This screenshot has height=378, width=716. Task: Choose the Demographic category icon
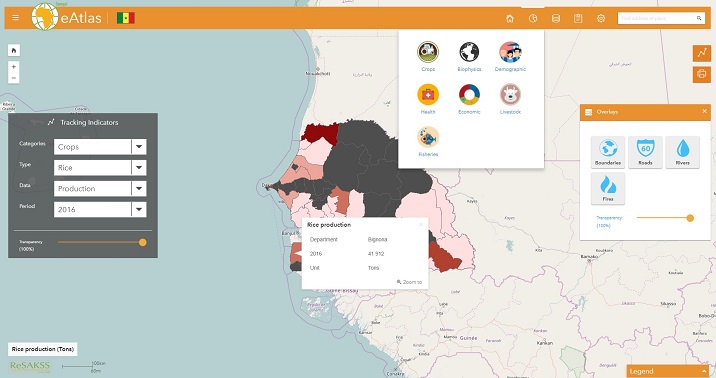tap(510, 52)
